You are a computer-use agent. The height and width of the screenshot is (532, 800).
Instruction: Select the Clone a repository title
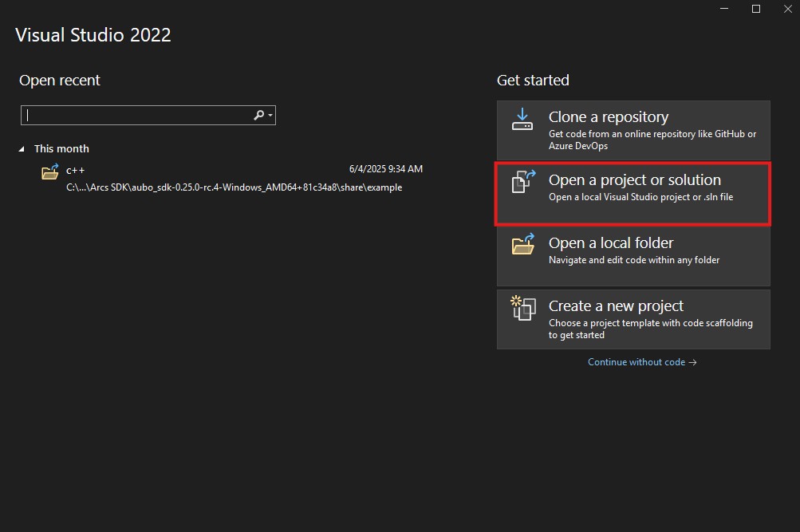click(608, 116)
